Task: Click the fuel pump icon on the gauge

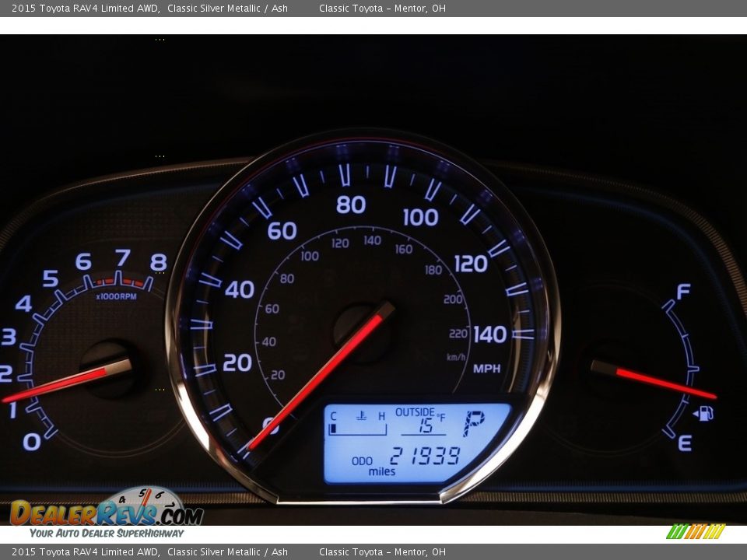Action: (704, 413)
